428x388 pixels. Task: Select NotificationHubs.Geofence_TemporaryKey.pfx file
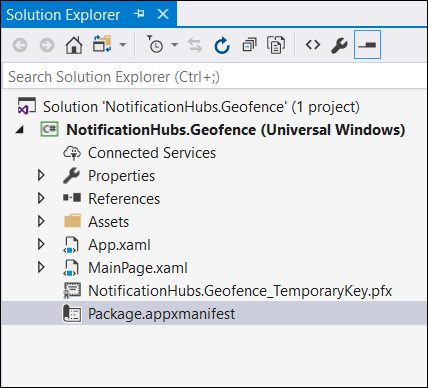point(240,291)
